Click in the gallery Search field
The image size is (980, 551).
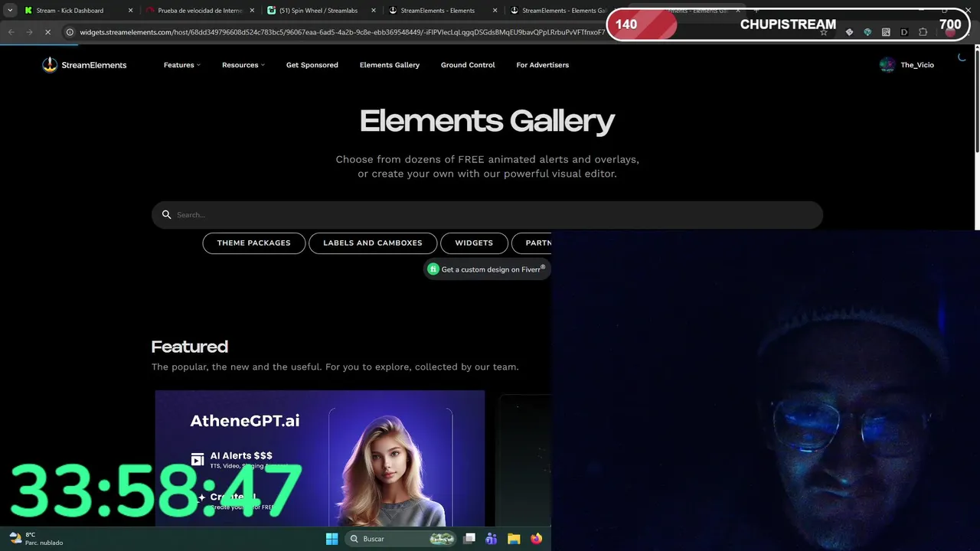[487, 215]
